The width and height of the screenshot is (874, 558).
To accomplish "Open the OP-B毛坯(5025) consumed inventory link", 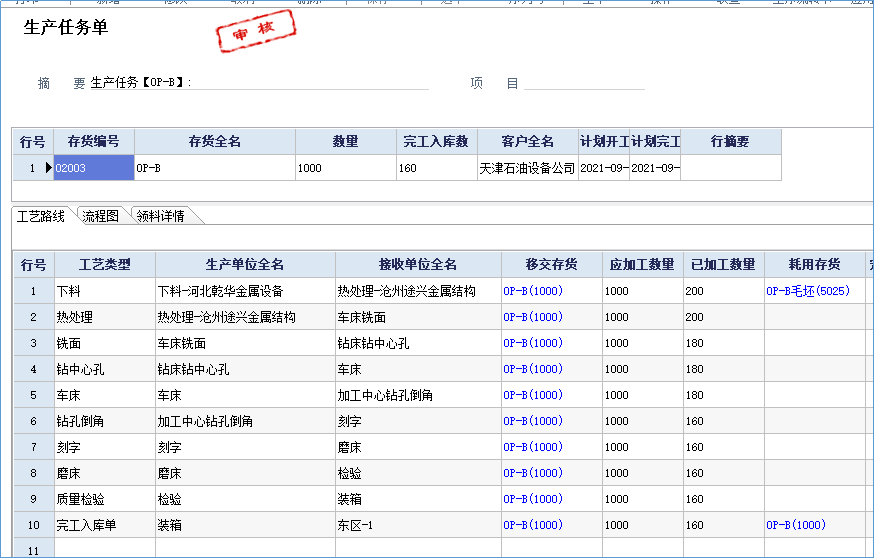I will 807,291.
